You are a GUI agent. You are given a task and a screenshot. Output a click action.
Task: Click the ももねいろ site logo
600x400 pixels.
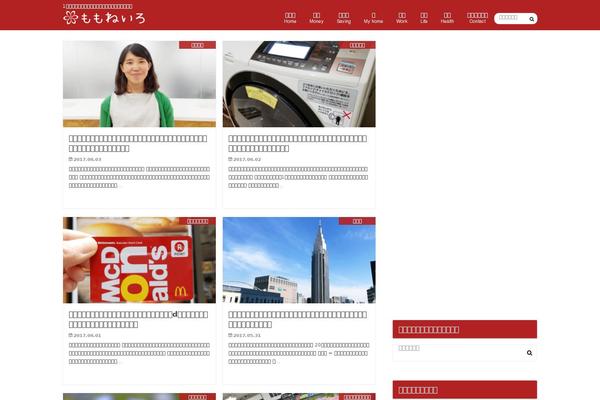[x=104, y=18]
